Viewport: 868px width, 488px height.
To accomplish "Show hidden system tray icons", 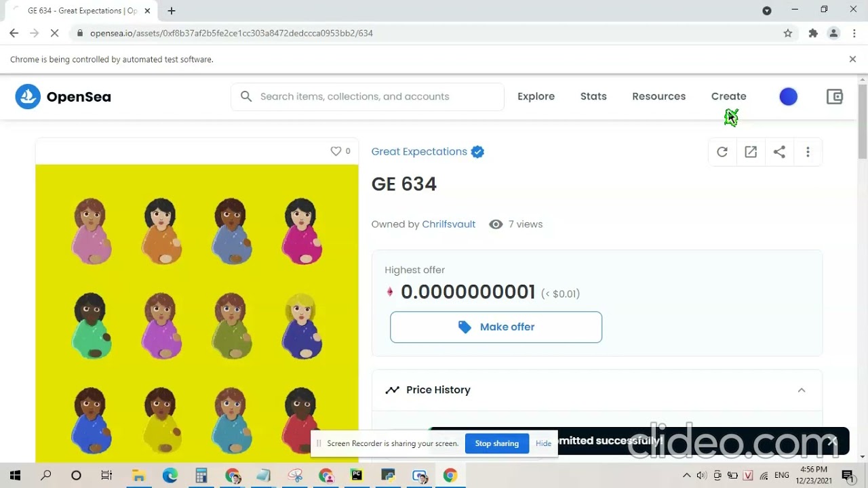I will (686, 475).
